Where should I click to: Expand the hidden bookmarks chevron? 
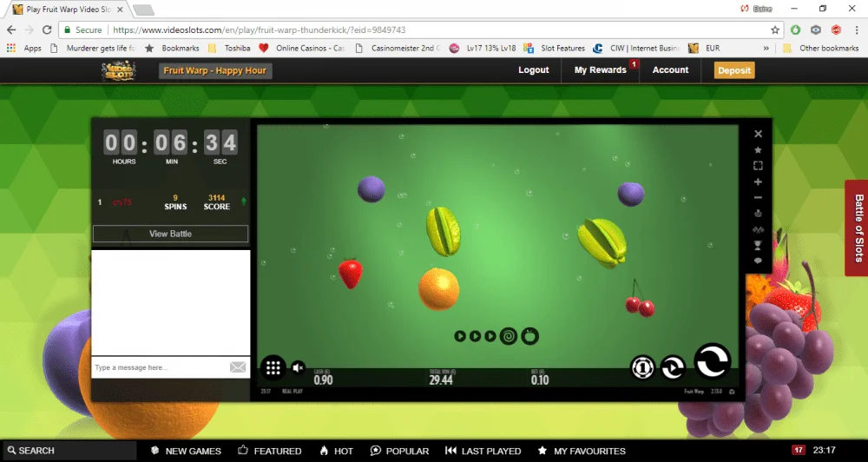pos(766,48)
